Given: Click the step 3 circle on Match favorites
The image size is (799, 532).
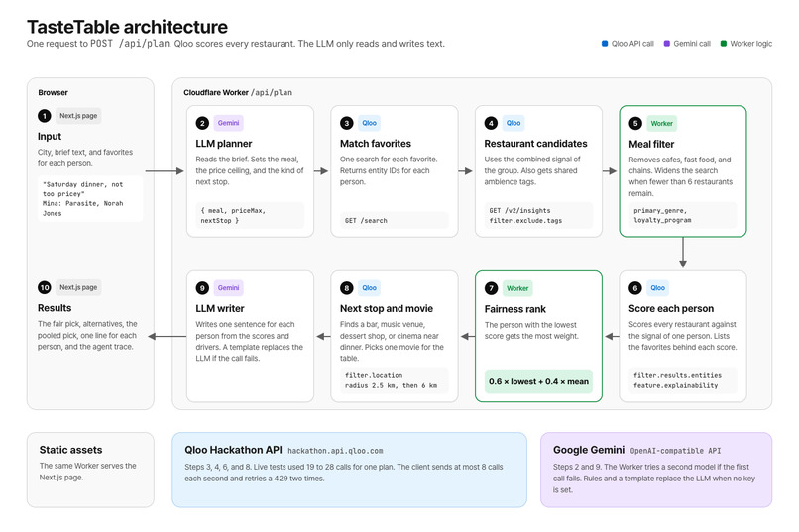Looking at the screenshot, I should (347, 123).
